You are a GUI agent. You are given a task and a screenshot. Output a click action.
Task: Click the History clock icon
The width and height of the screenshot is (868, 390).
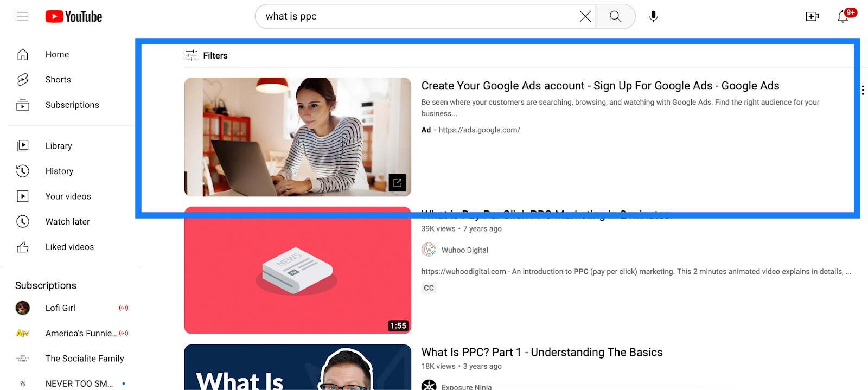23,171
